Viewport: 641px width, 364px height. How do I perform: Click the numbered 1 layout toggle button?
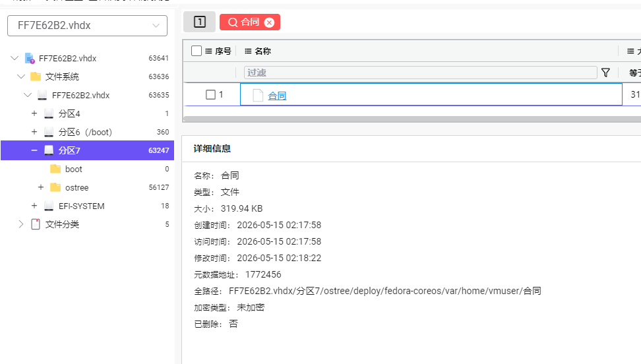click(x=200, y=22)
